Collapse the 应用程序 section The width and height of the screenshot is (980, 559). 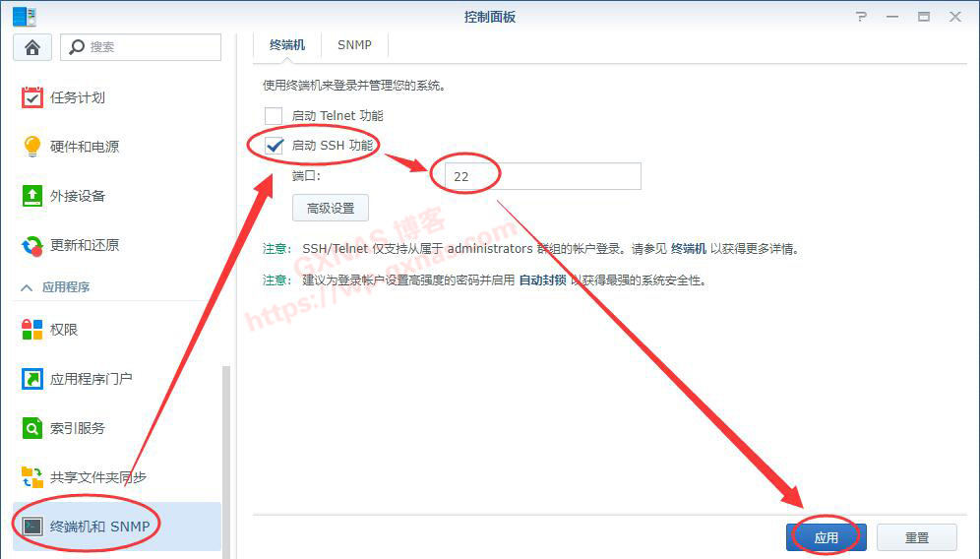pos(27,287)
